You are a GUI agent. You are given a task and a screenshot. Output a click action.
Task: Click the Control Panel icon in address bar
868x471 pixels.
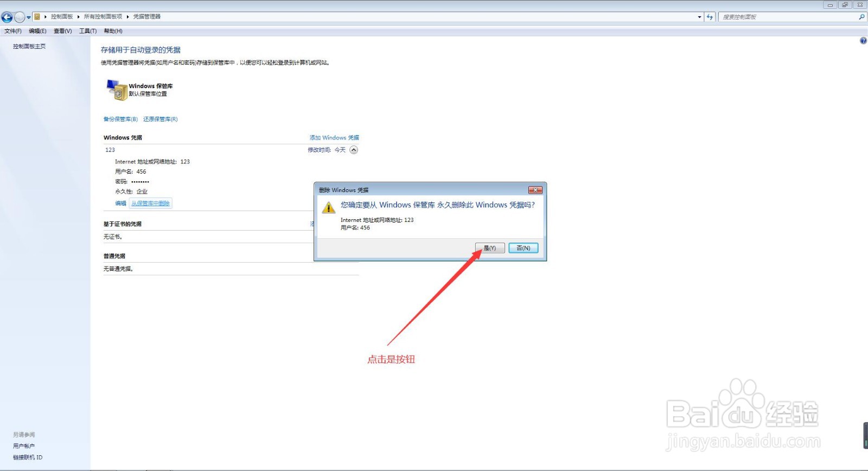pyautogui.click(x=37, y=17)
